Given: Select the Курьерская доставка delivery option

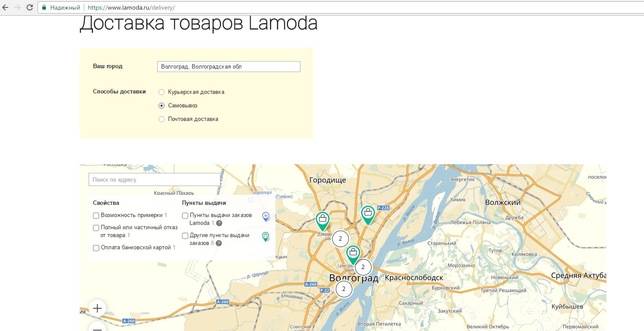Looking at the screenshot, I should click(x=162, y=92).
